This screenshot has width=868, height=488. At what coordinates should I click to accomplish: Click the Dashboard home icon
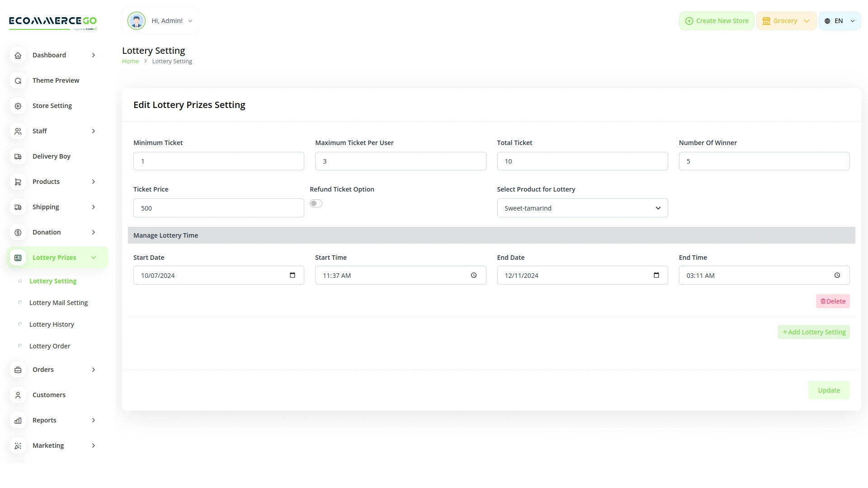tap(18, 55)
